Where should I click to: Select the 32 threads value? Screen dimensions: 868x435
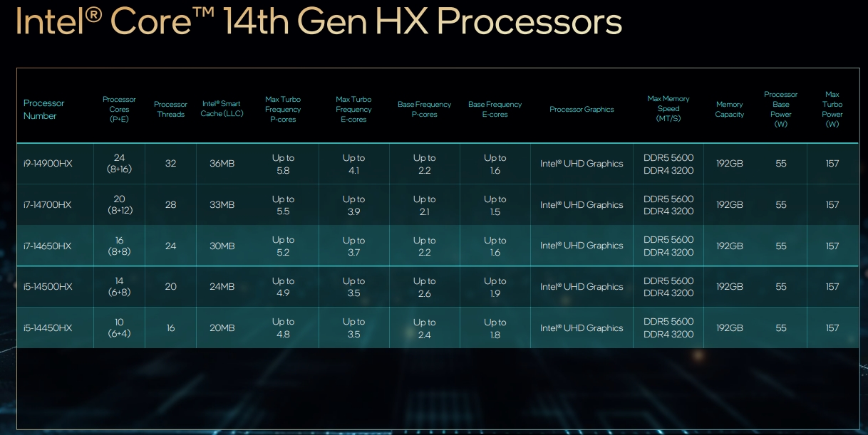[x=170, y=164]
